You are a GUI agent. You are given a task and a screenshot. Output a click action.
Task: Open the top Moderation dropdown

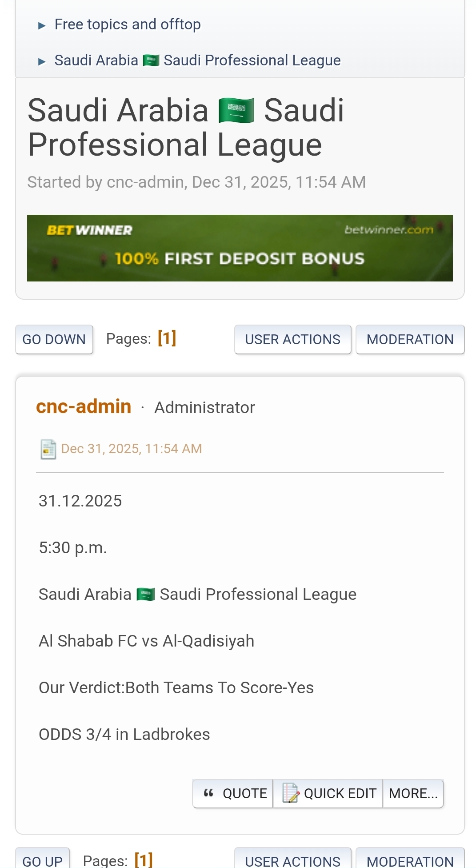coord(410,339)
